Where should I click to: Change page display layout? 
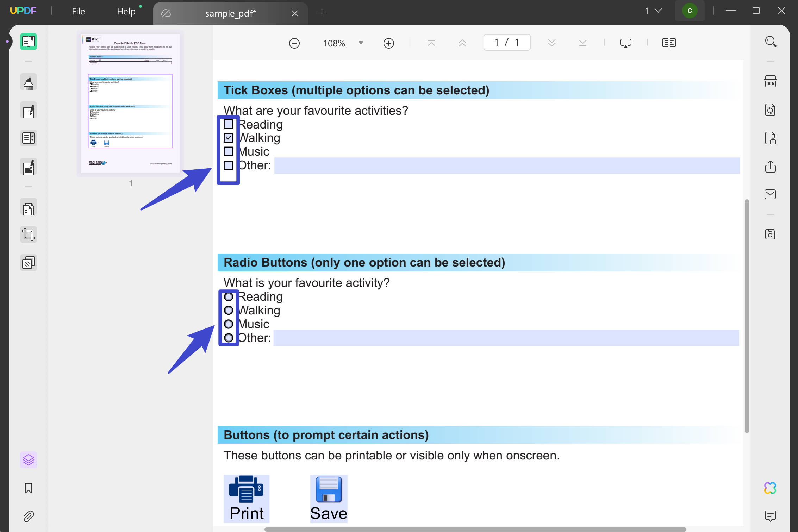pos(669,43)
